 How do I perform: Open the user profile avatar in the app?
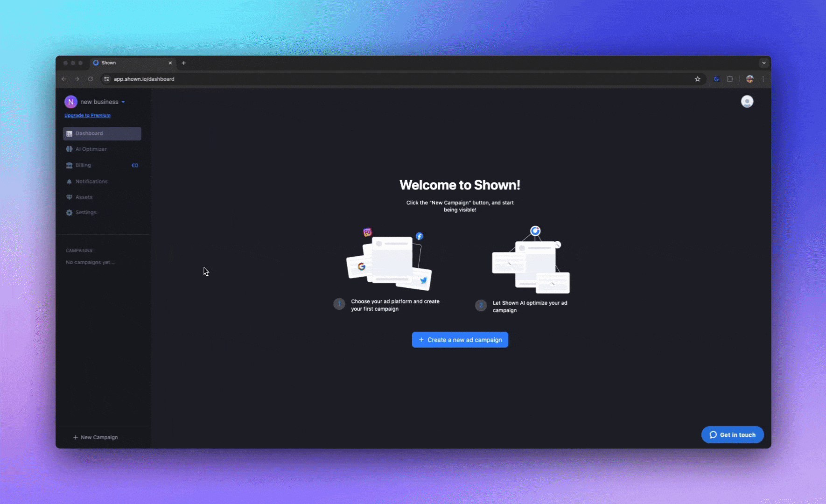747,101
